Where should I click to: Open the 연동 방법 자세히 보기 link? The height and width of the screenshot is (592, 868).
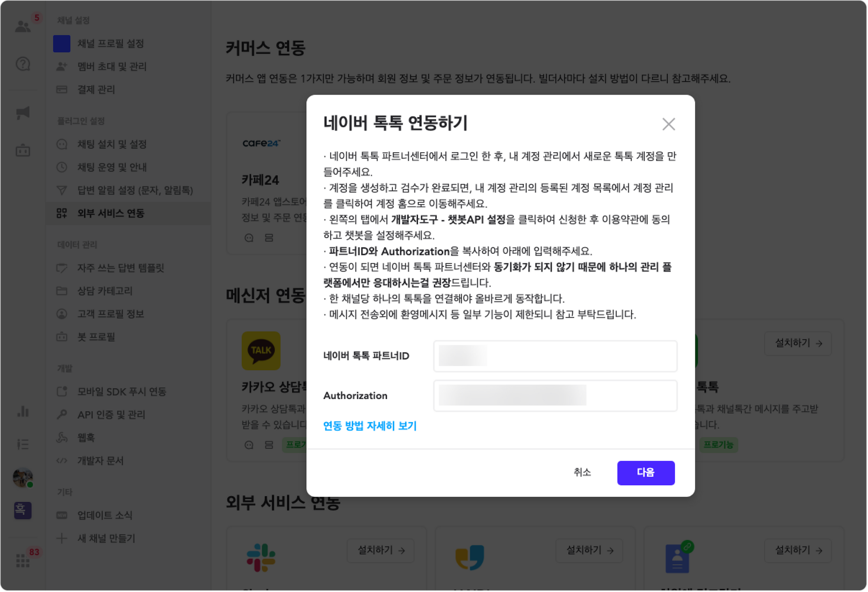tap(370, 426)
